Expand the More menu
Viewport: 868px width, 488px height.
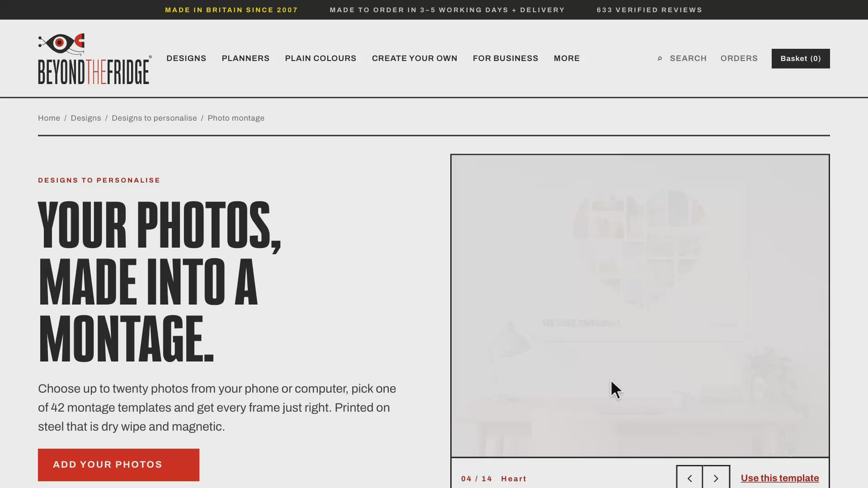point(566,59)
